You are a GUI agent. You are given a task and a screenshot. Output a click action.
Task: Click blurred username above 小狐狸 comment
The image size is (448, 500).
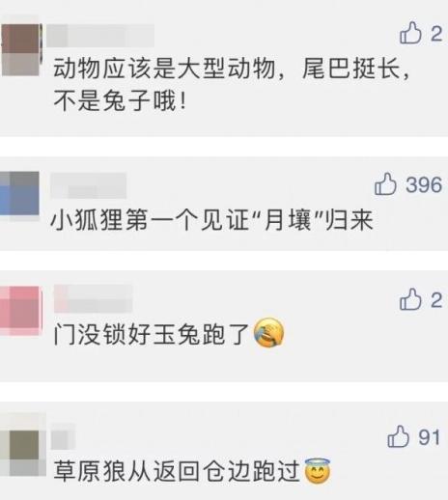(89, 185)
